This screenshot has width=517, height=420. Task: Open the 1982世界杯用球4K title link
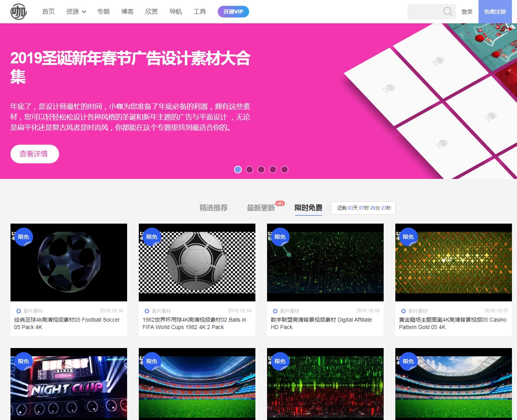click(194, 324)
